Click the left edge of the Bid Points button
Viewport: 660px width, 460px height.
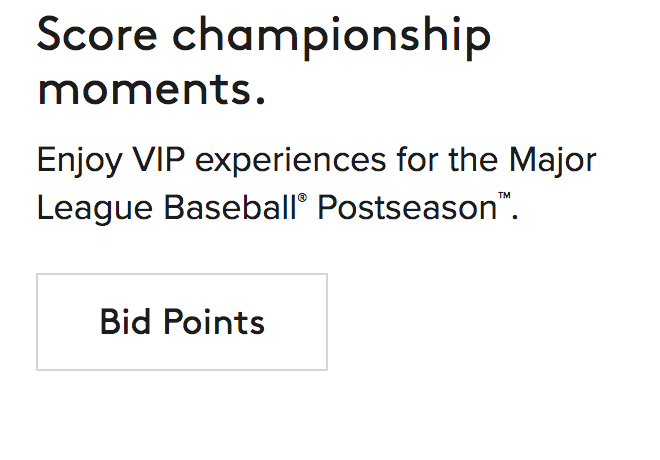pyautogui.click(x=40, y=322)
